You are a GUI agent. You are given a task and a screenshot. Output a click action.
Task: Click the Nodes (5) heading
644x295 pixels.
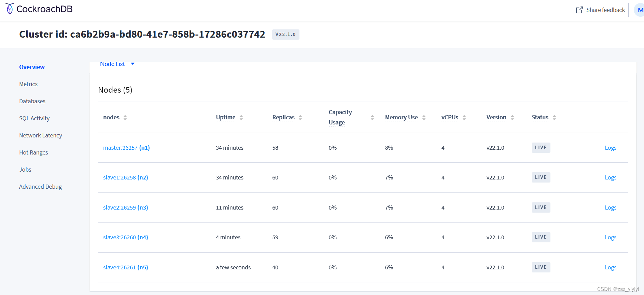coord(115,90)
